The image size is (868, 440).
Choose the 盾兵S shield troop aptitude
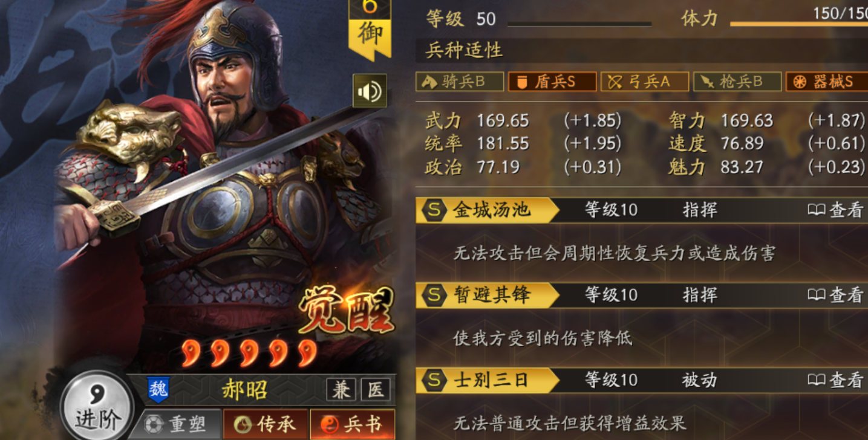(552, 82)
